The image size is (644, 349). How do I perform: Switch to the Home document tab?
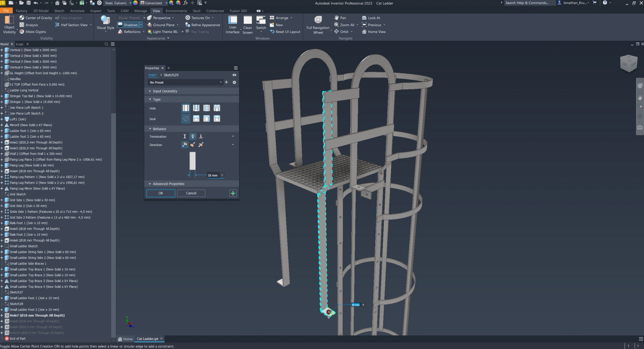125,339
